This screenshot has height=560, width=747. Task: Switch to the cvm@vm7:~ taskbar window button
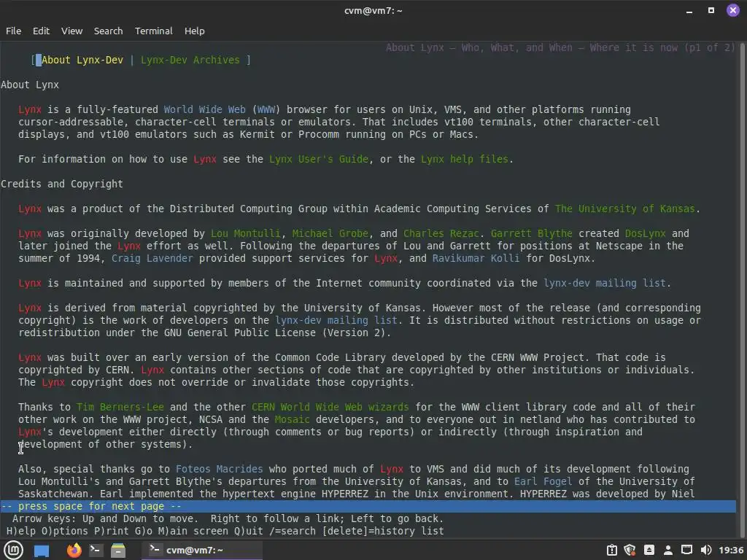point(201,550)
